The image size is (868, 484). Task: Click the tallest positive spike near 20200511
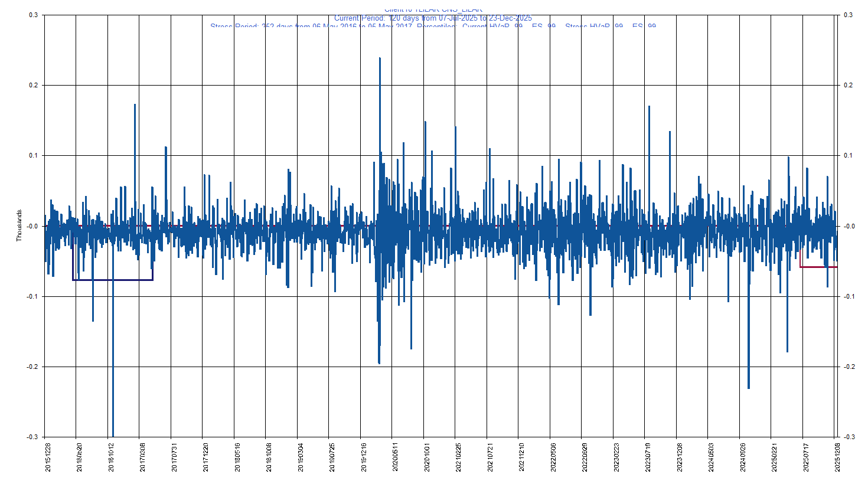380,59
